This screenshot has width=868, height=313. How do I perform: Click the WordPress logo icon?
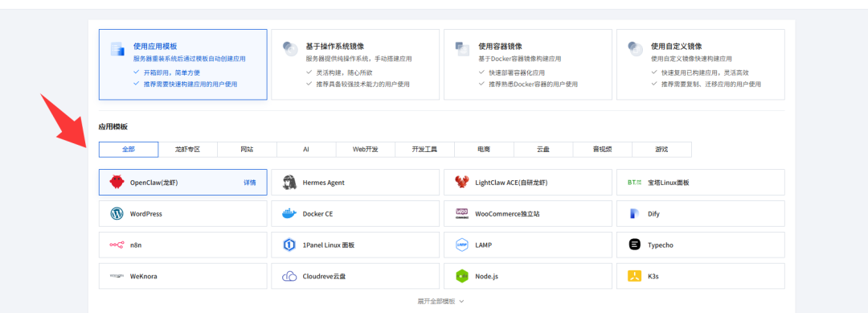(x=117, y=213)
